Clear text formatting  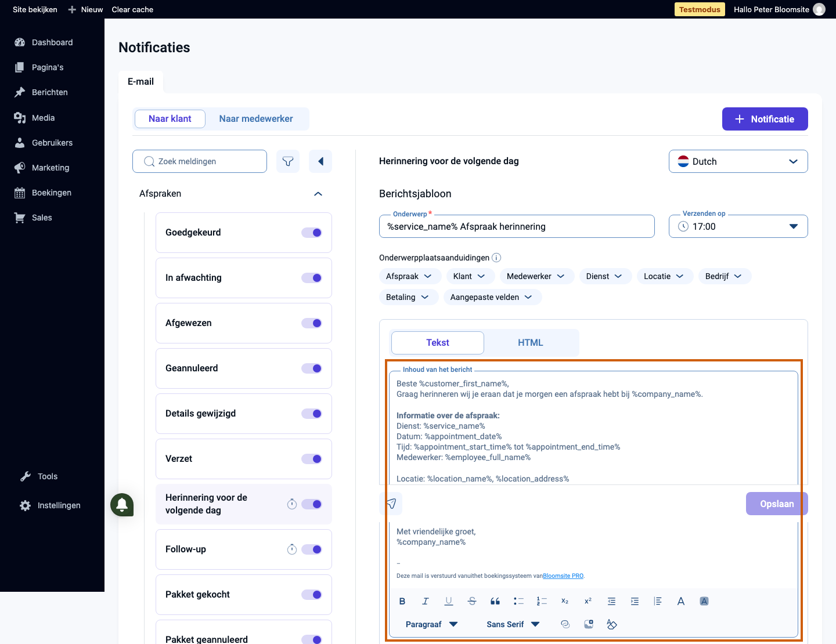click(x=611, y=624)
